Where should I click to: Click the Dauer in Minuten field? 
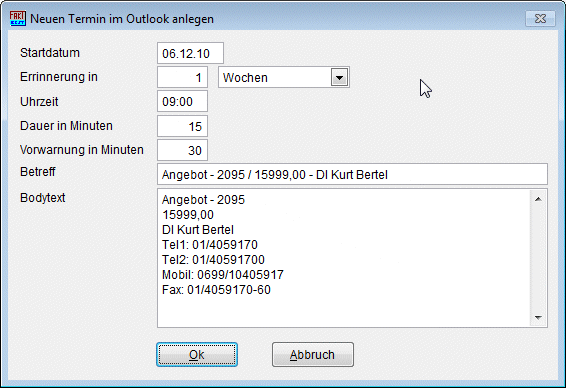(x=182, y=126)
